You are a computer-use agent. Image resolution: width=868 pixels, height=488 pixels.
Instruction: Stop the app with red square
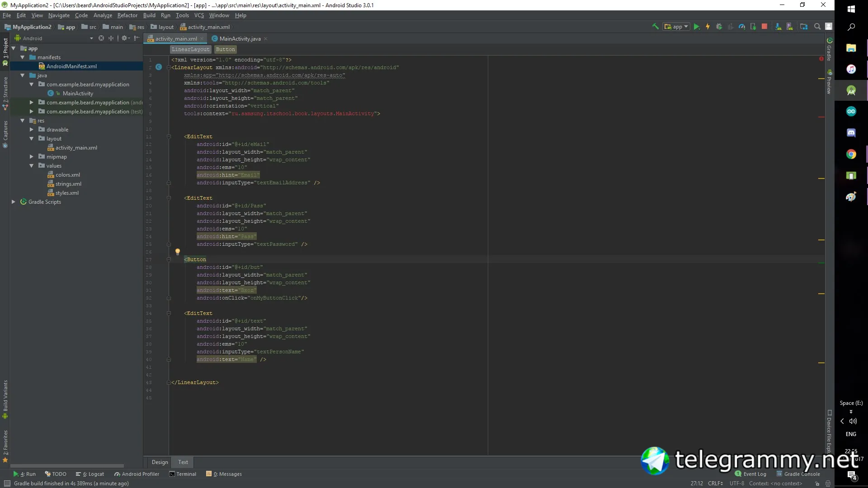tap(764, 27)
